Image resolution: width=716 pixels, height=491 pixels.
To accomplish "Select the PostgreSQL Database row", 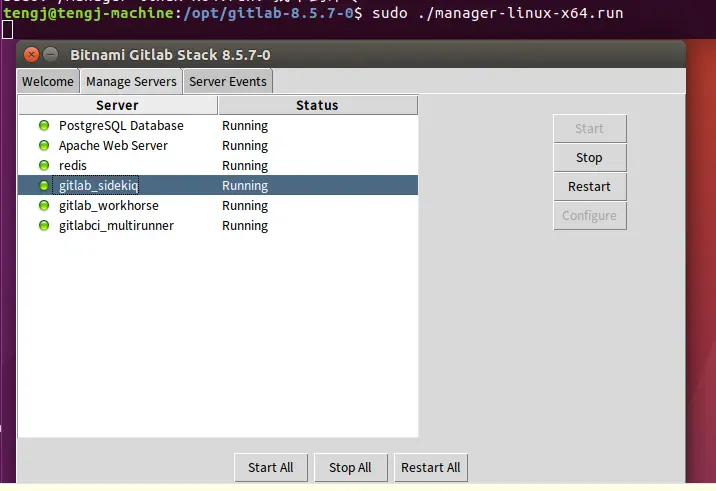I will (x=218, y=125).
